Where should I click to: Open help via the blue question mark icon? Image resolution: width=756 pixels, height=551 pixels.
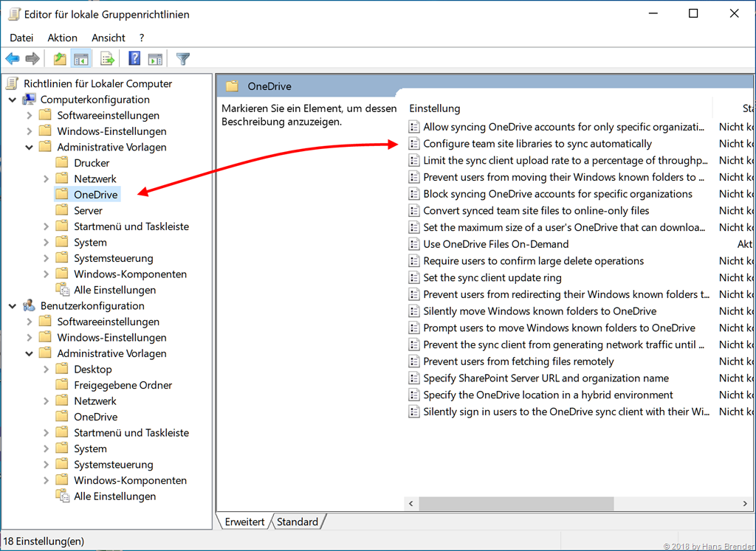pos(134,59)
